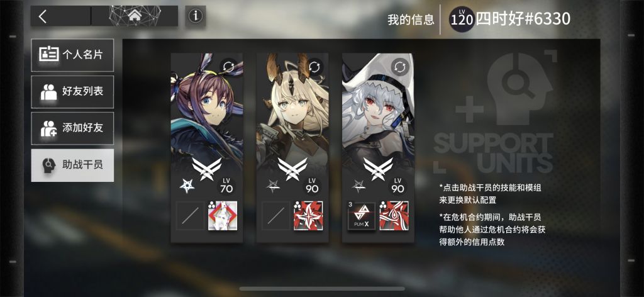Swap the Amiya support operator via refresh icon
Image resolution: width=644 pixels, height=297 pixels.
[x=229, y=67]
